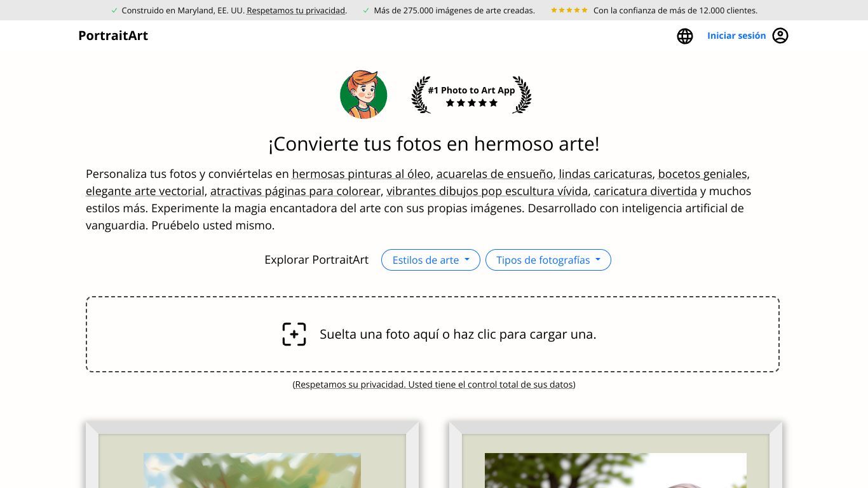The width and height of the screenshot is (868, 488).
Task: Click the PortraitArt brand name
Action: point(113,36)
